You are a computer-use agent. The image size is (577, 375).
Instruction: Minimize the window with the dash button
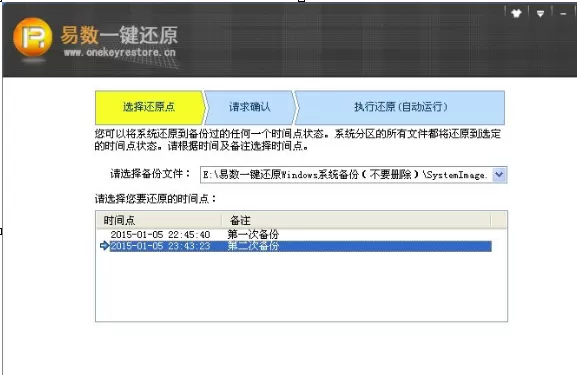coord(563,14)
